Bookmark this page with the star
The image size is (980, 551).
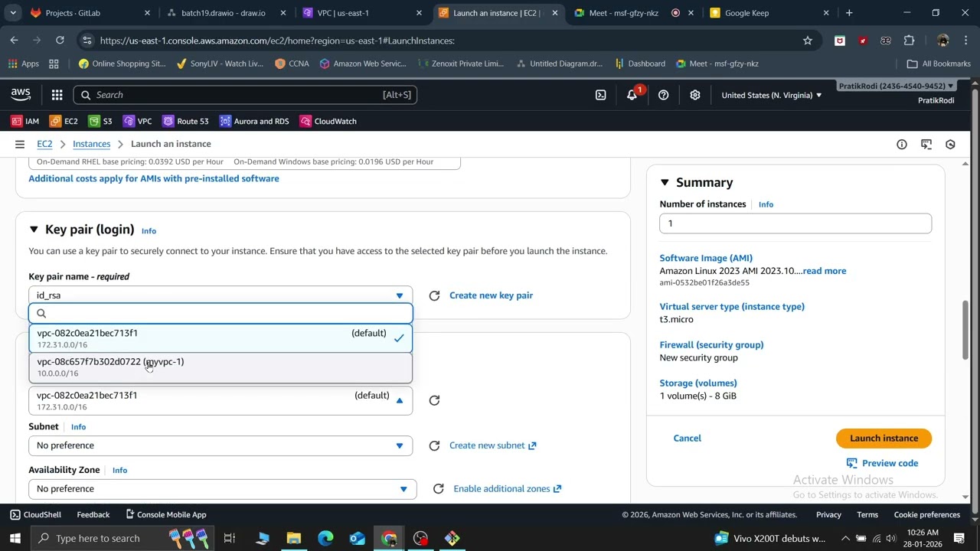click(807, 41)
